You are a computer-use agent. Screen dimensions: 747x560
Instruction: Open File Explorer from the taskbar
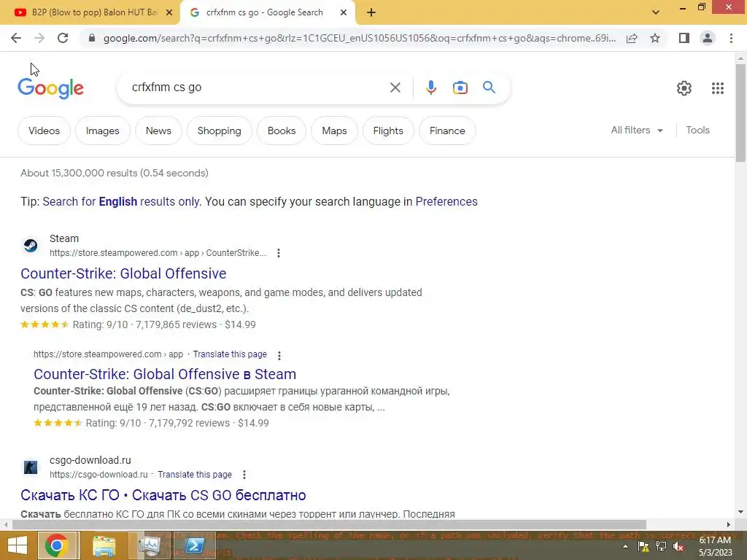(104, 545)
